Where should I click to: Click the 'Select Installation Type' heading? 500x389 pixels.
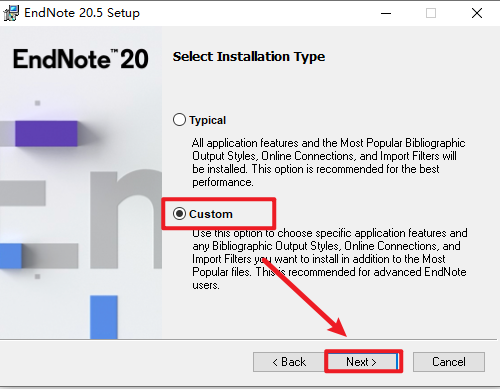click(249, 57)
